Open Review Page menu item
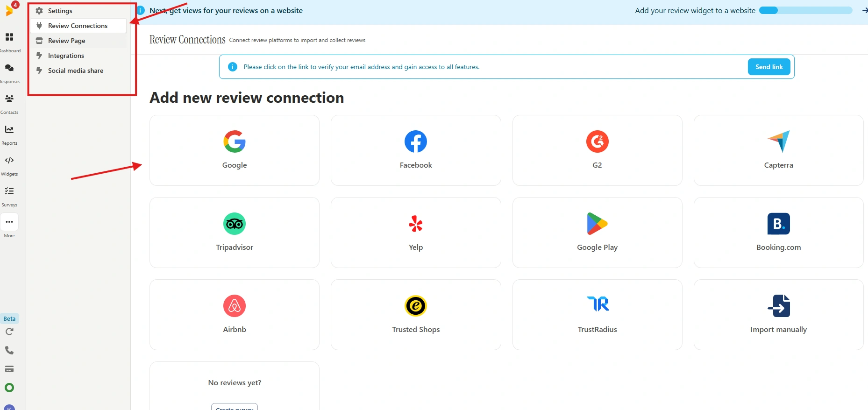The height and width of the screenshot is (410, 868). [x=78, y=41]
